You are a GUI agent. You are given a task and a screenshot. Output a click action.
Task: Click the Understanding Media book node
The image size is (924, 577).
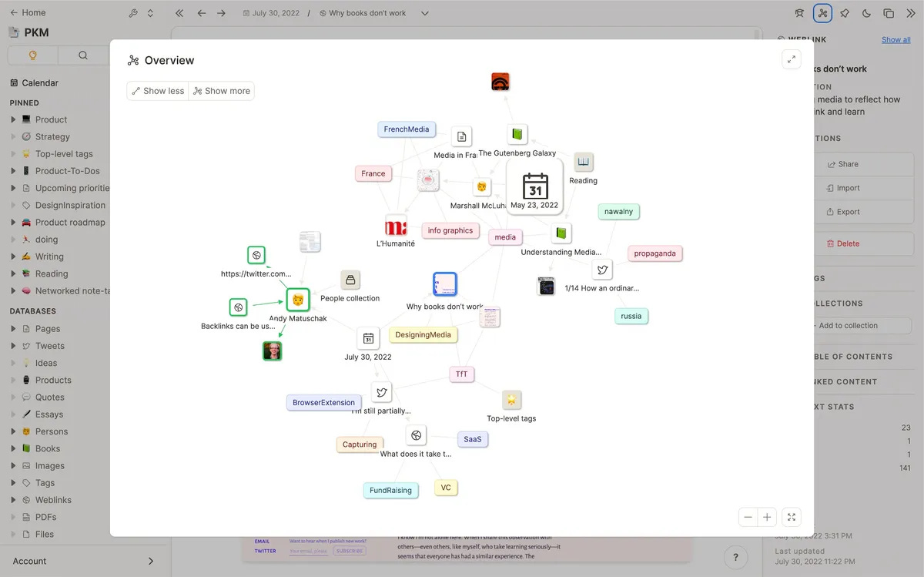tap(561, 233)
